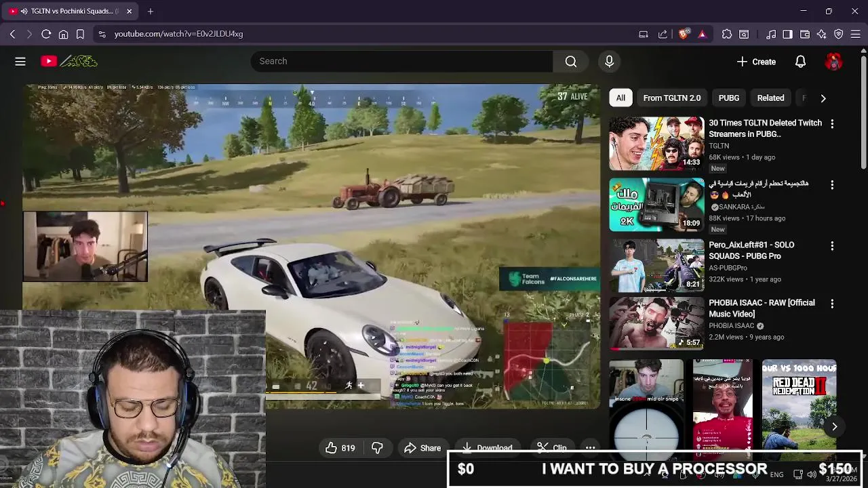Open the Brave VPN shield icon
This screenshot has width=868, height=488.
(x=839, y=34)
